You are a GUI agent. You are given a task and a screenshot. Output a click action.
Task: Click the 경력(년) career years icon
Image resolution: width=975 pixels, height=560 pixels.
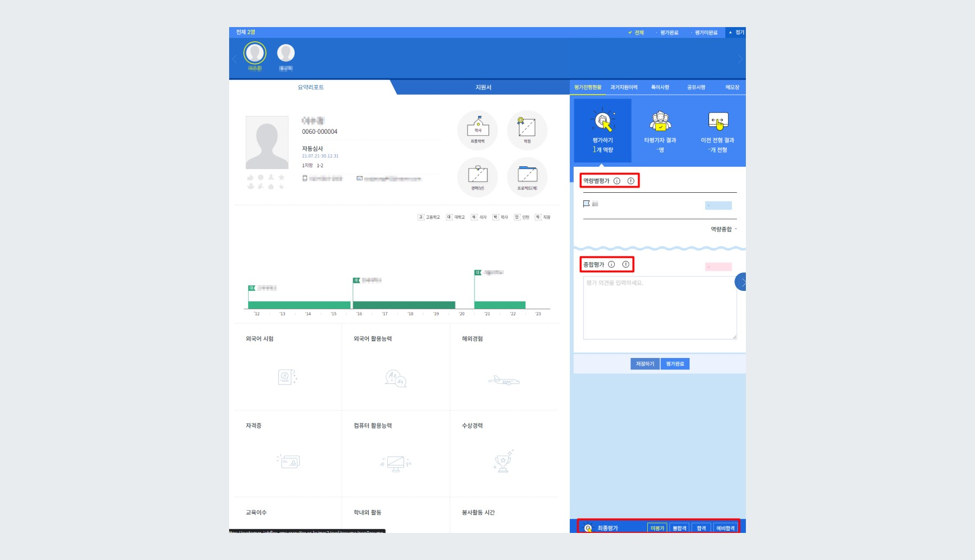tap(477, 177)
